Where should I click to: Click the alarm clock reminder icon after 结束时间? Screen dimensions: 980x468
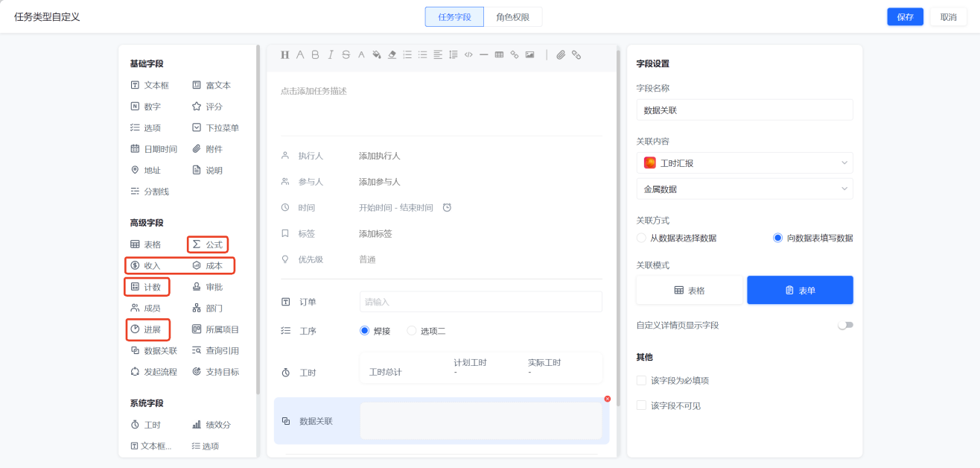447,208
